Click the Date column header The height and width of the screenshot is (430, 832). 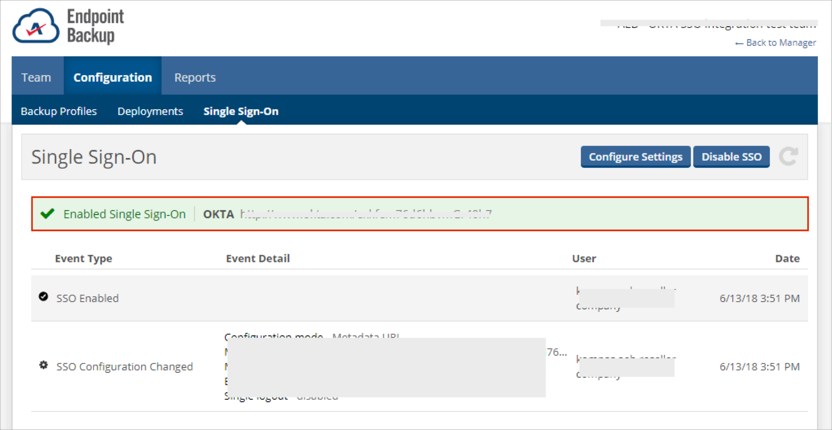pos(787,258)
